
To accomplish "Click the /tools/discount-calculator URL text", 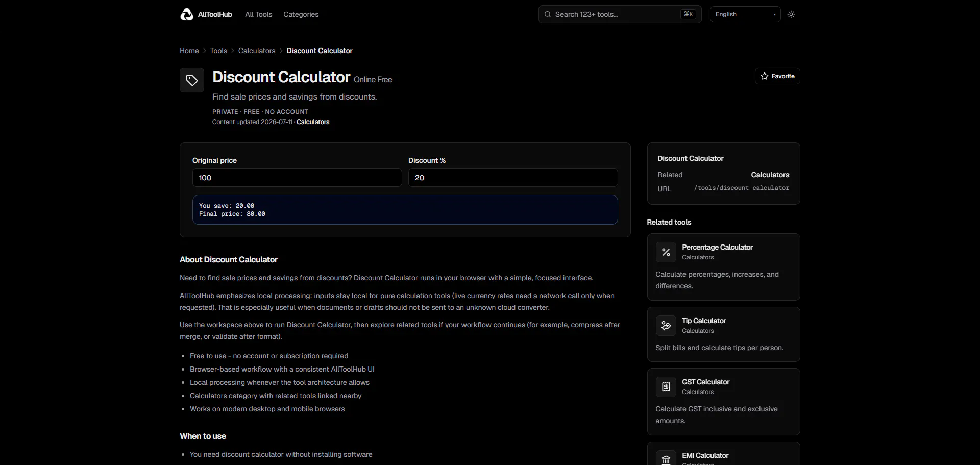I will [x=742, y=188].
